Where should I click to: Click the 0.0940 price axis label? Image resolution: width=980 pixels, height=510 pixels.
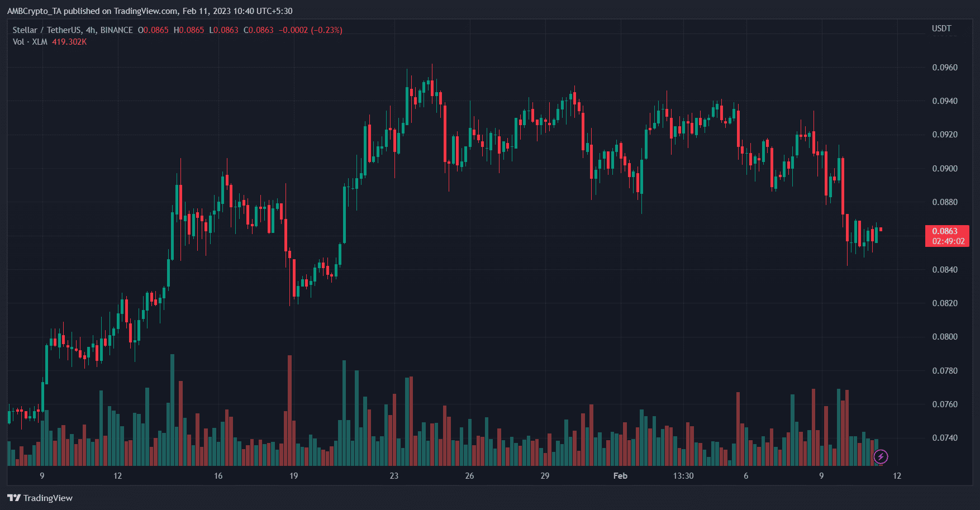click(945, 101)
